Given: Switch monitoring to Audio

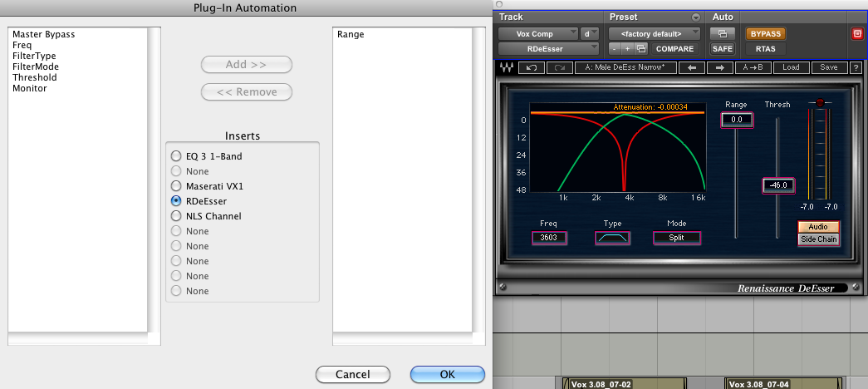Looking at the screenshot, I should coord(818,227).
